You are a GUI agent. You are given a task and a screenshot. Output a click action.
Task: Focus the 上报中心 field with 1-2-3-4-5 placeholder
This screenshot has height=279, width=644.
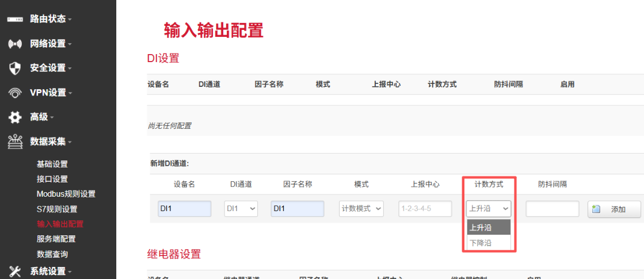click(425, 208)
